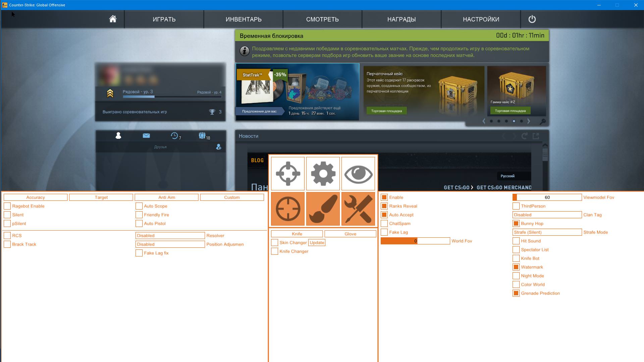Open the Position Adjustment dropdown
Screen dimensions: 644x362
[x=170, y=244]
